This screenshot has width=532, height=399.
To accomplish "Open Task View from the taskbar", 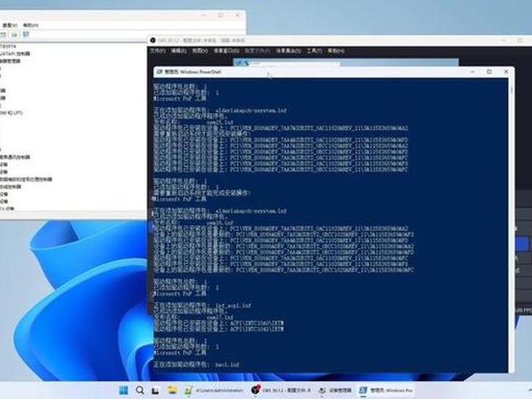I will [155, 390].
